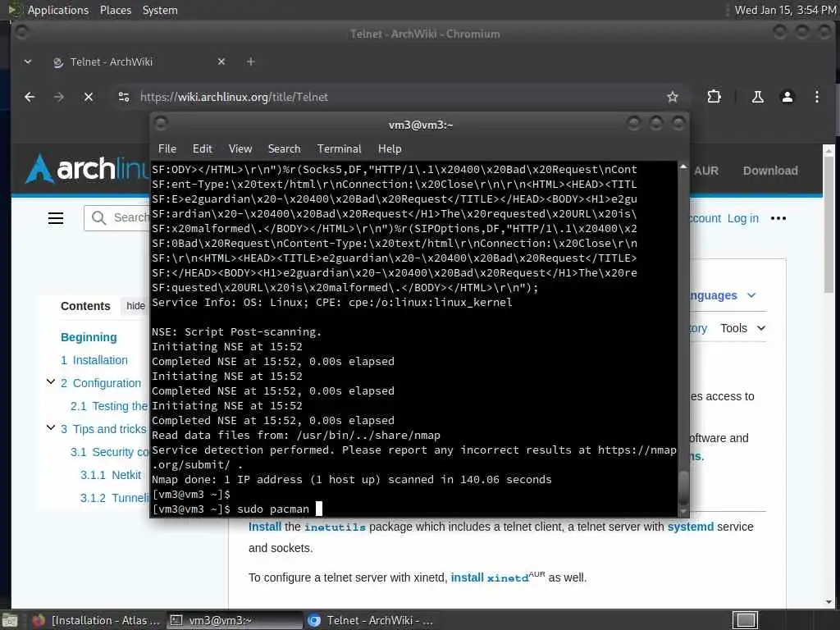Viewport: 840px width, 630px height.
Task: Click the forward navigation arrow in Chromium
Action: coord(59,97)
